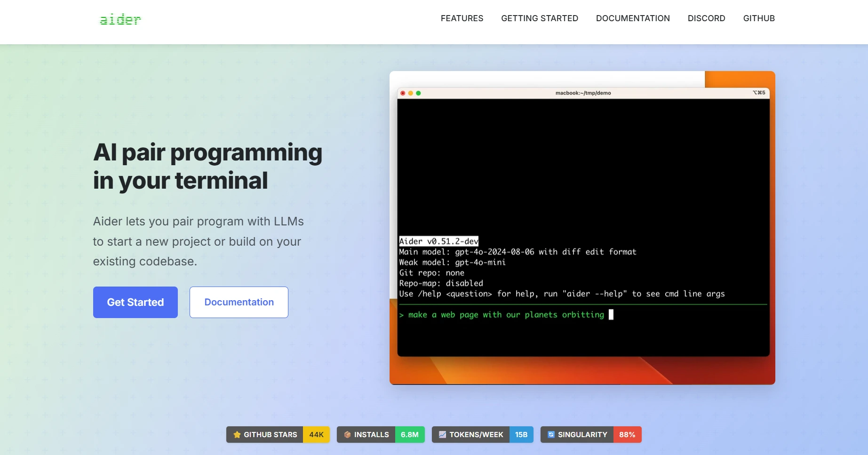This screenshot has width=868, height=455.
Task: Click the 6.8M installs value
Action: 410,435
